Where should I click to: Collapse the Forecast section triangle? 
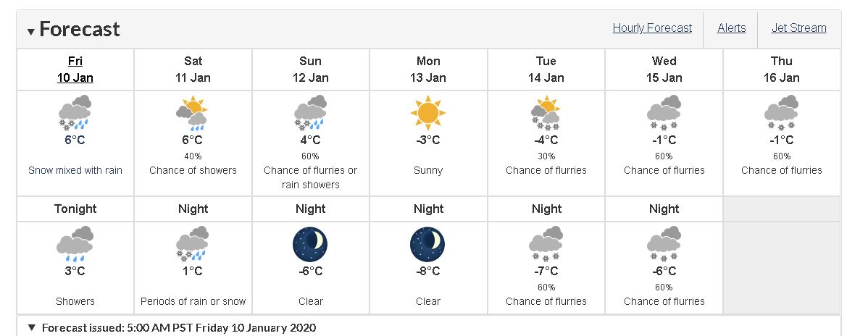click(x=32, y=31)
